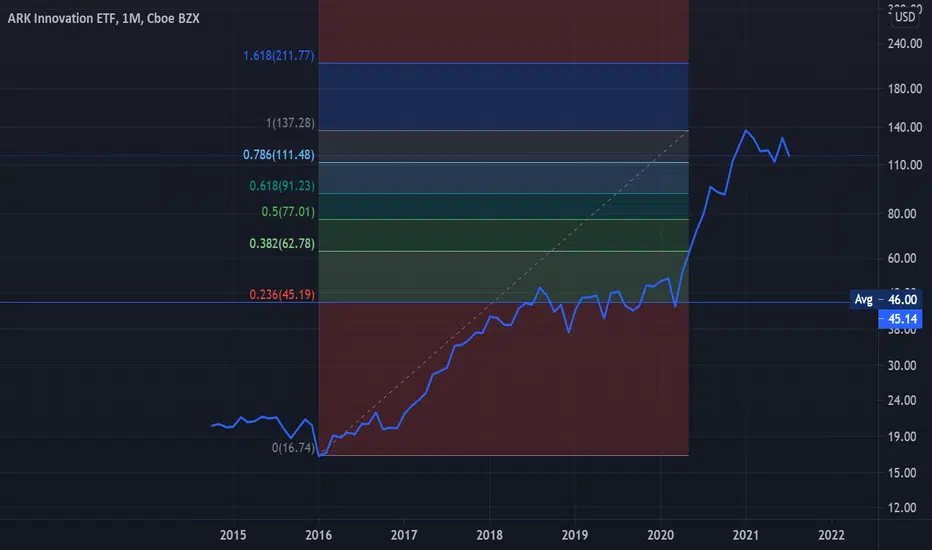The height and width of the screenshot is (550, 932).
Task: Click the 240.00 price scale value
Action: (905, 43)
